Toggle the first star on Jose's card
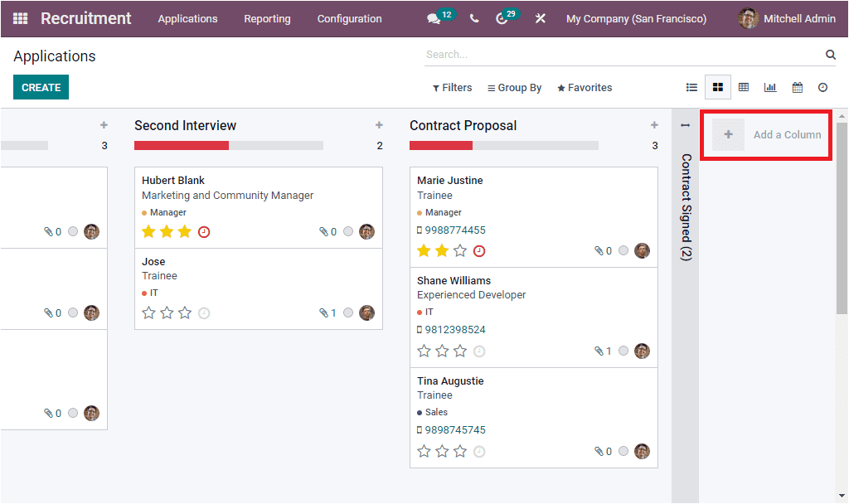The image size is (849, 504). click(x=148, y=313)
